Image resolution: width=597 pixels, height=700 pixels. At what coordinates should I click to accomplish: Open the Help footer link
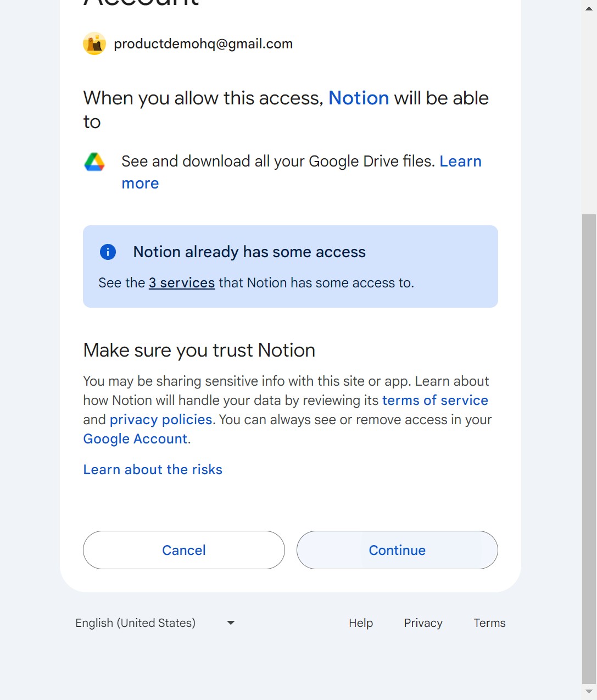click(361, 623)
